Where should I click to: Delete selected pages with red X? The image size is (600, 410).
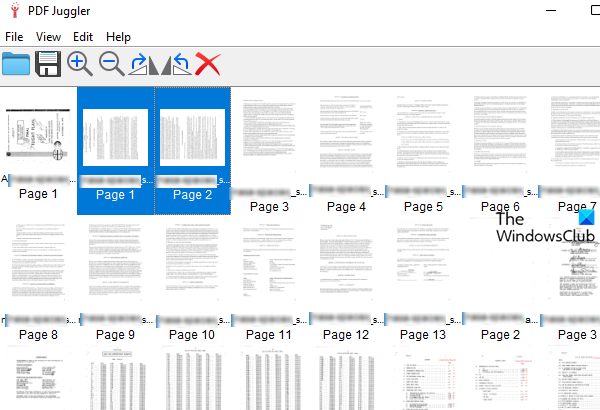208,64
